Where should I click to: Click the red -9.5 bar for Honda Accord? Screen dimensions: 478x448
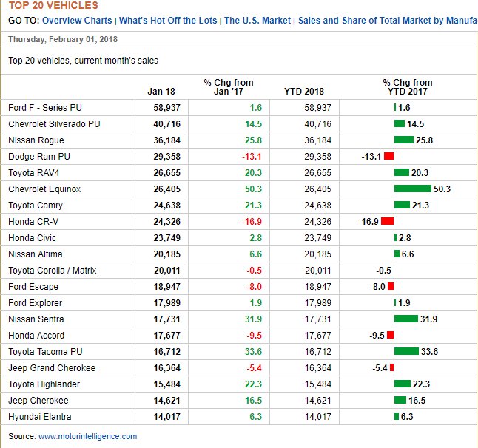(390, 336)
